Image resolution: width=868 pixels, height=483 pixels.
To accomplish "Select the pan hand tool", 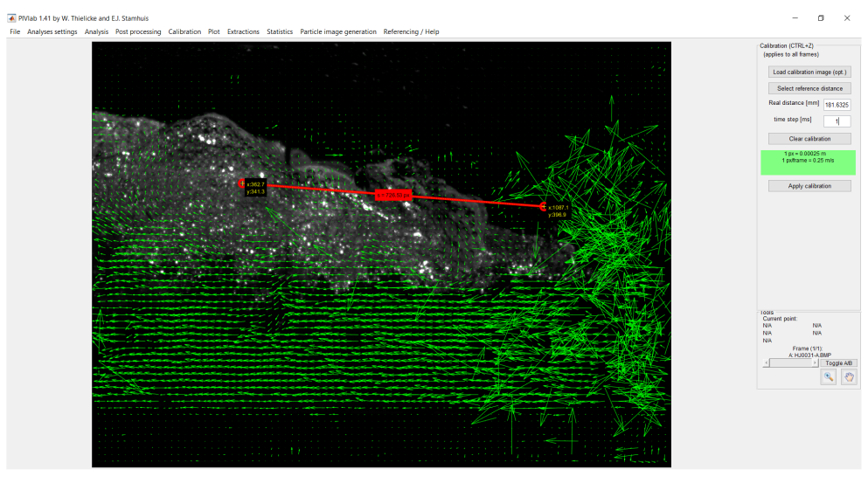I will 848,377.
